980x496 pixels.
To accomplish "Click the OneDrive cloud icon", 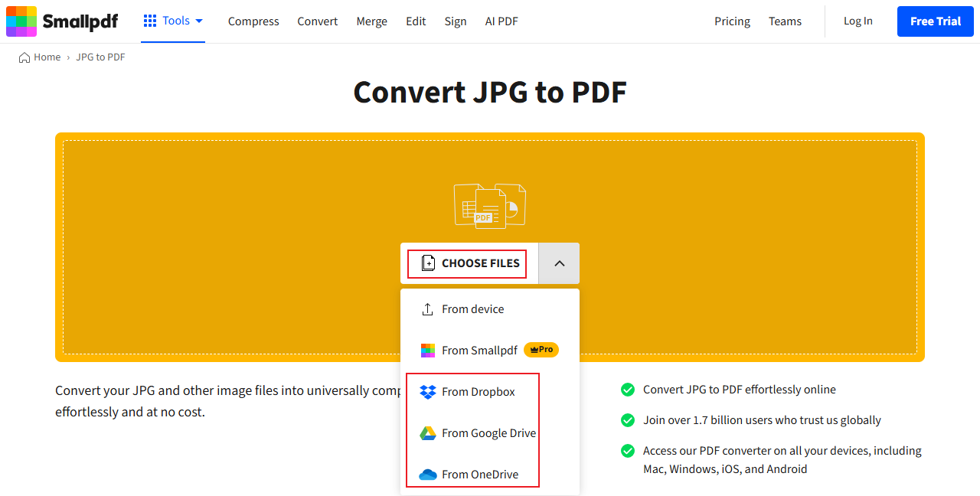I will (x=427, y=474).
